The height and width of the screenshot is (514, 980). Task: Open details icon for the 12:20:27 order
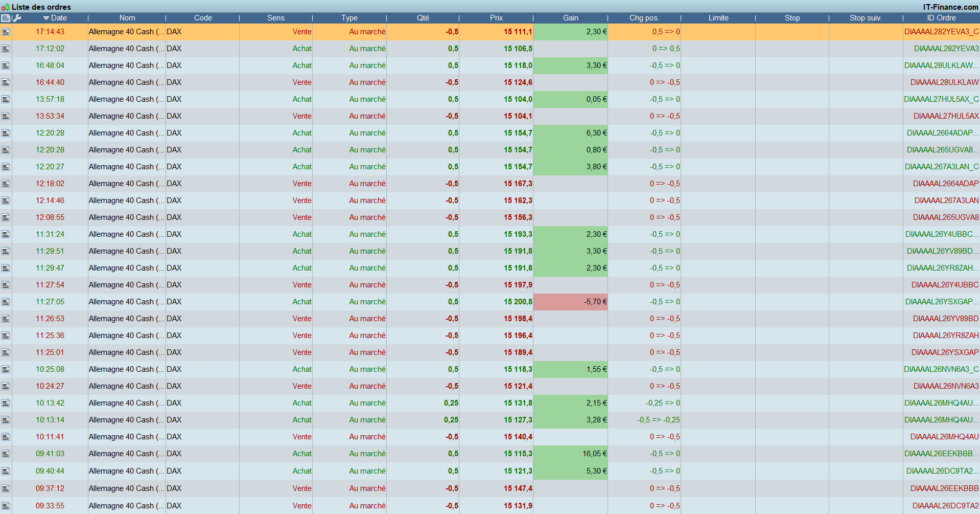[6, 167]
